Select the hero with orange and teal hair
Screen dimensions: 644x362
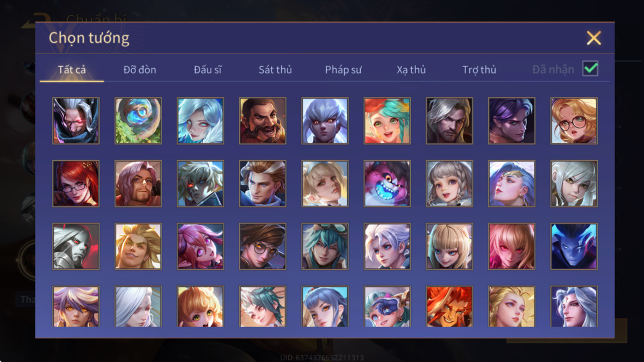387,121
